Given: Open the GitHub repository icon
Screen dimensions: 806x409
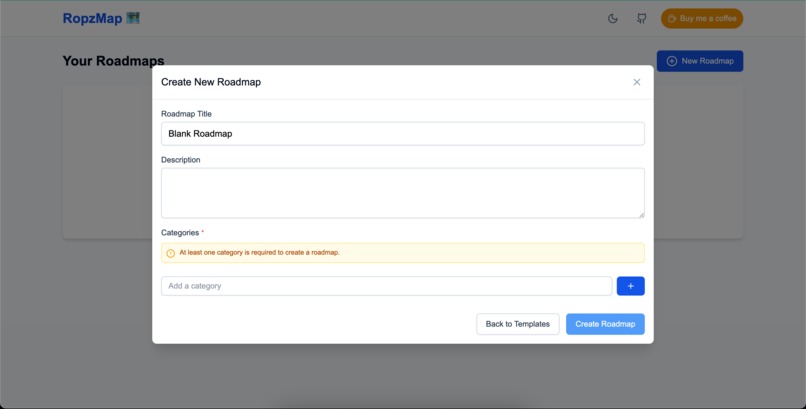Looking at the screenshot, I should 641,18.
